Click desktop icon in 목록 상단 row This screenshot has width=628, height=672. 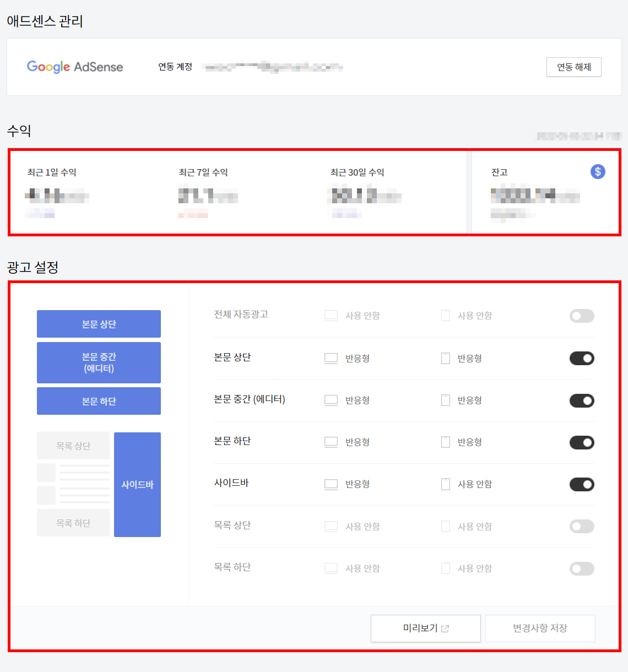(x=331, y=526)
